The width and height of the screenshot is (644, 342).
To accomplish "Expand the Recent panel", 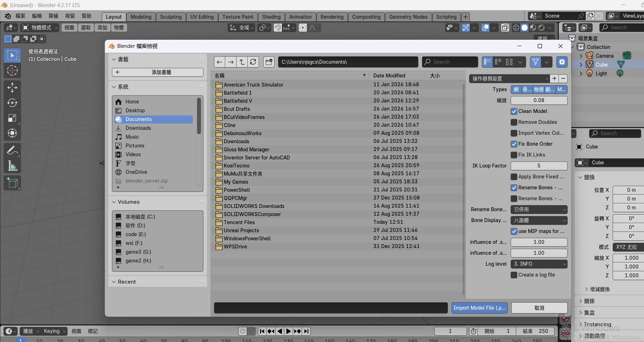I will point(114,282).
